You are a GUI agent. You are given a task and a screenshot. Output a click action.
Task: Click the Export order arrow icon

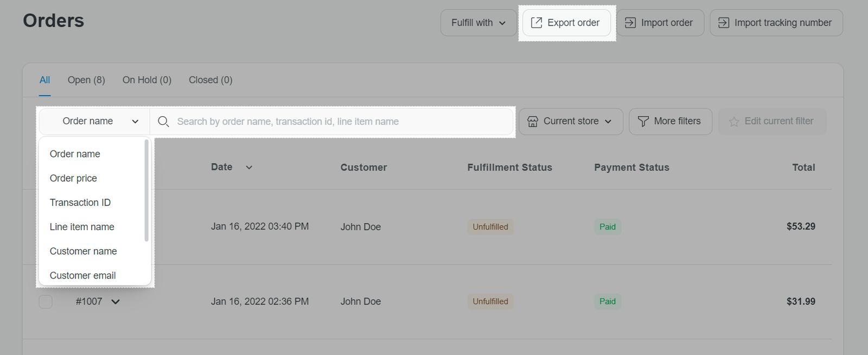[537, 23]
